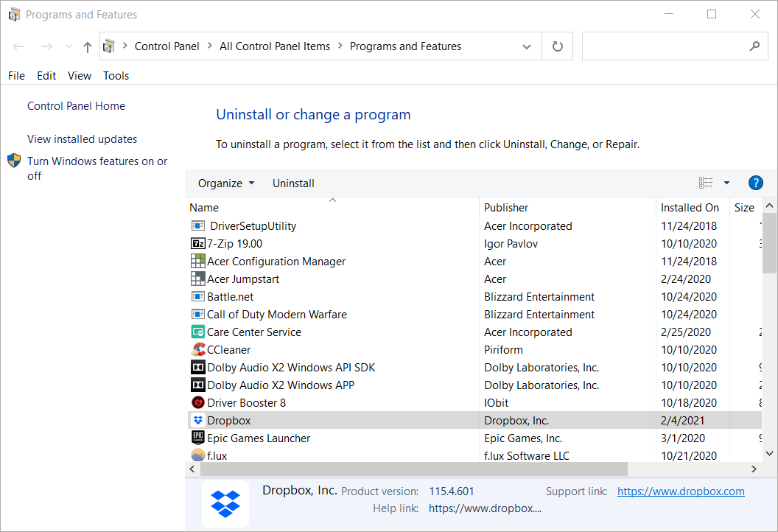Click the Epic Games Launcher icon
The height and width of the screenshot is (532, 778).
click(x=198, y=438)
